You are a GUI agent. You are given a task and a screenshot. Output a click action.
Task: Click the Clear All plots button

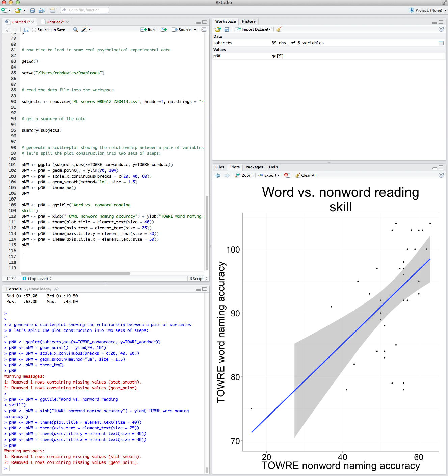(x=306, y=175)
